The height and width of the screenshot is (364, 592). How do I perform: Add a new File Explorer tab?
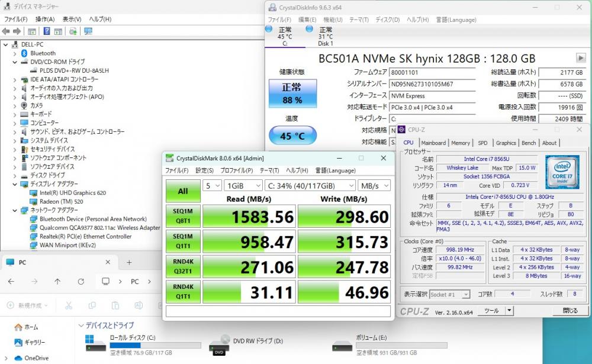tap(129, 262)
